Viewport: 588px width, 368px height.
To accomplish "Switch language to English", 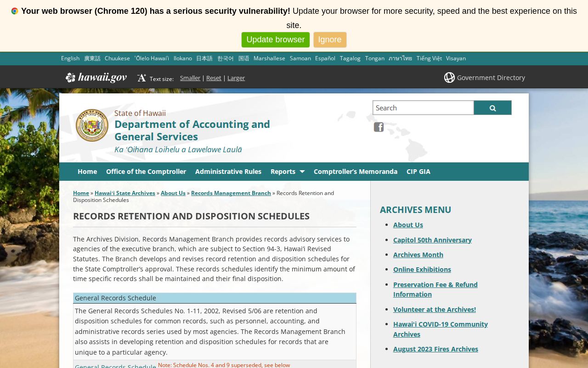I will click(70, 58).
